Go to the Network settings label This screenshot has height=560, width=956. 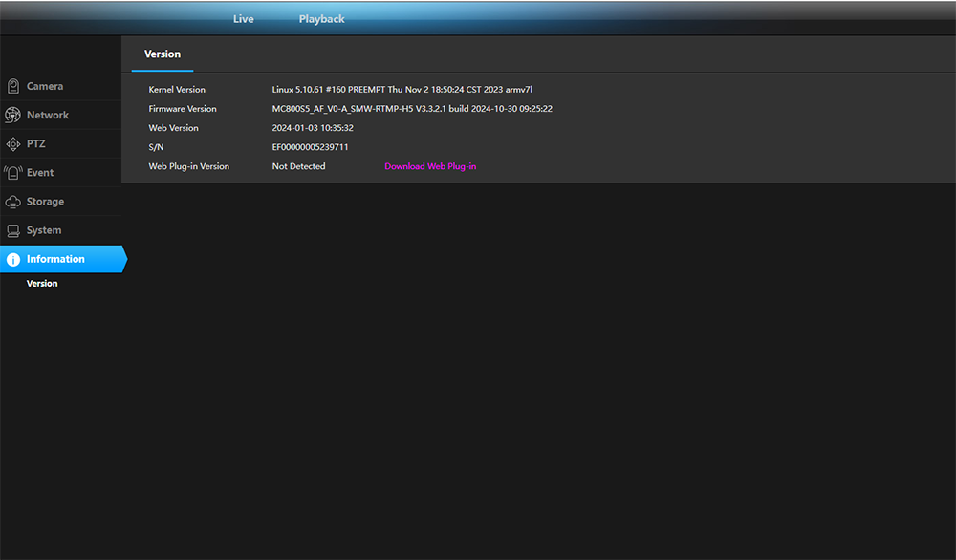point(48,115)
